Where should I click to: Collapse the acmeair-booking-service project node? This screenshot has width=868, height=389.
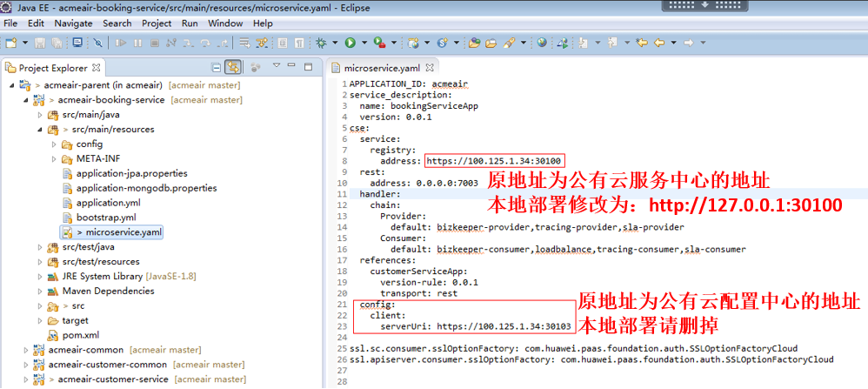click(26, 100)
